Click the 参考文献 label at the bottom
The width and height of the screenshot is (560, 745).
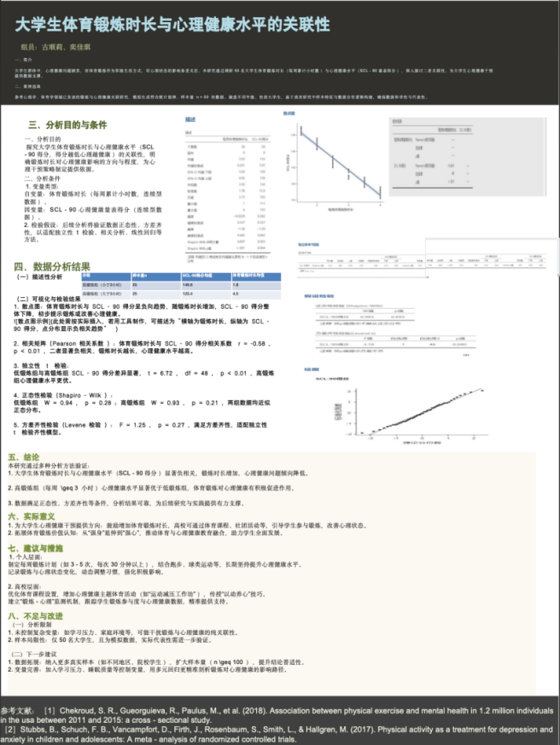click(x=19, y=709)
